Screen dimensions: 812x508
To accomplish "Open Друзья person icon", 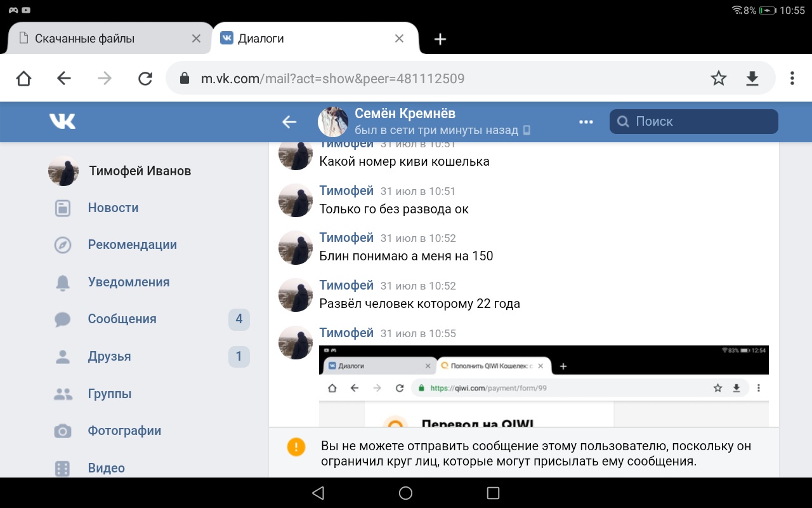I will click(63, 357).
